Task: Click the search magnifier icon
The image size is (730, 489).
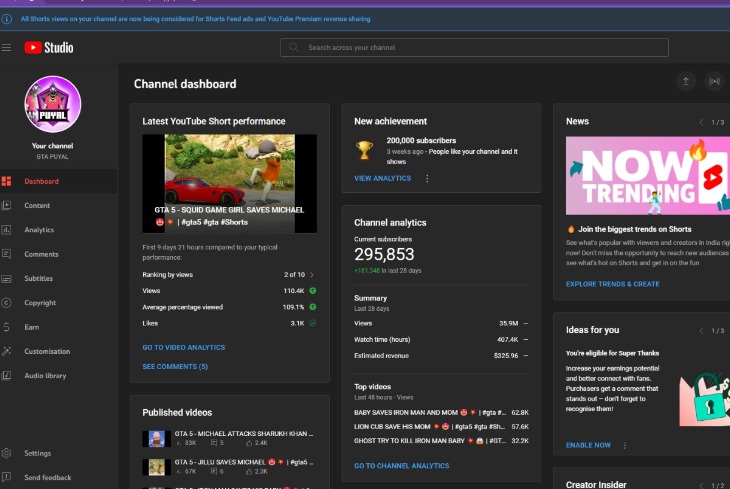Action: click(x=294, y=48)
